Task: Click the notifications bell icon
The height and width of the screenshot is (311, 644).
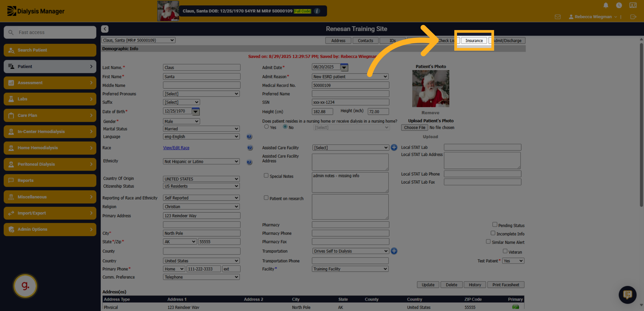Action: click(x=606, y=5)
